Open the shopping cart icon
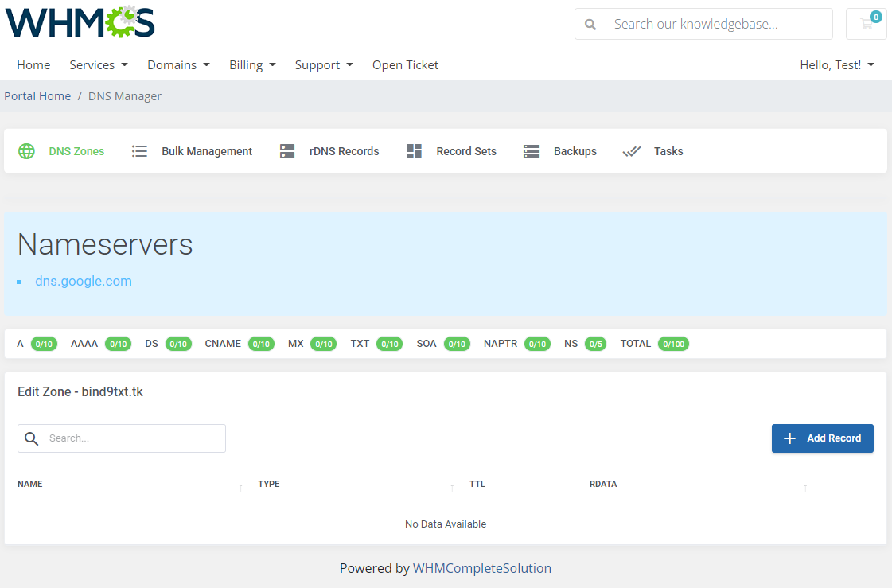This screenshot has width=892, height=588. pyautogui.click(x=867, y=24)
